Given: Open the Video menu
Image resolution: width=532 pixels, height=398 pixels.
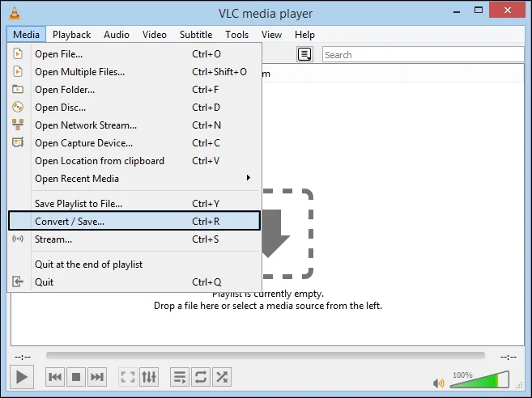Looking at the screenshot, I should pos(155,35).
